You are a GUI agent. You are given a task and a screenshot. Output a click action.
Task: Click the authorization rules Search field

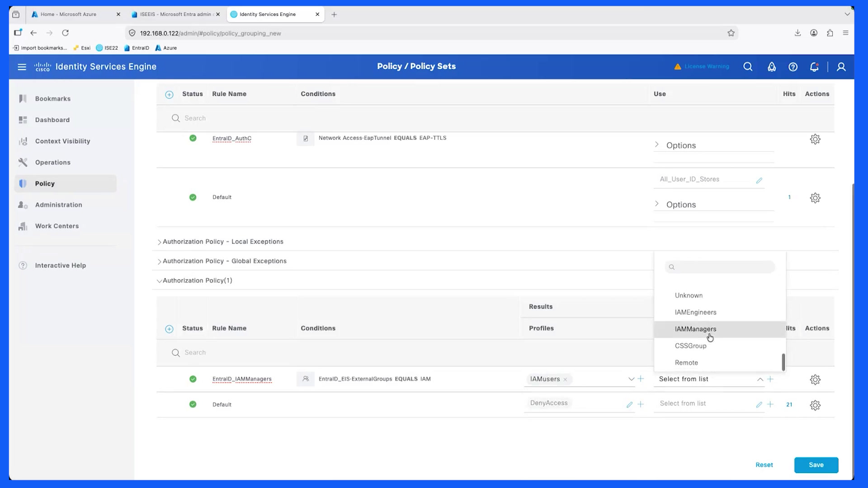[x=495, y=353]
